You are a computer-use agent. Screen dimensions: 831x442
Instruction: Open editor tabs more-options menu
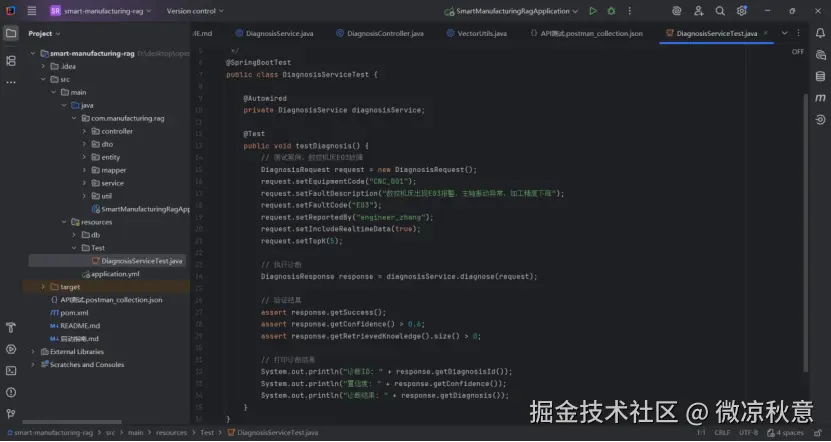(799, 33)
